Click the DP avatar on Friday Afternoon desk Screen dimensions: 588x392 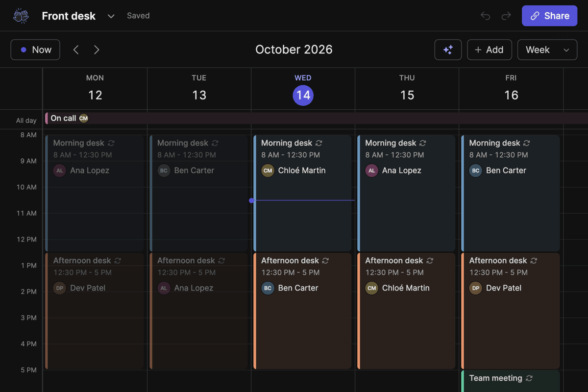click(x=475, y=288)
